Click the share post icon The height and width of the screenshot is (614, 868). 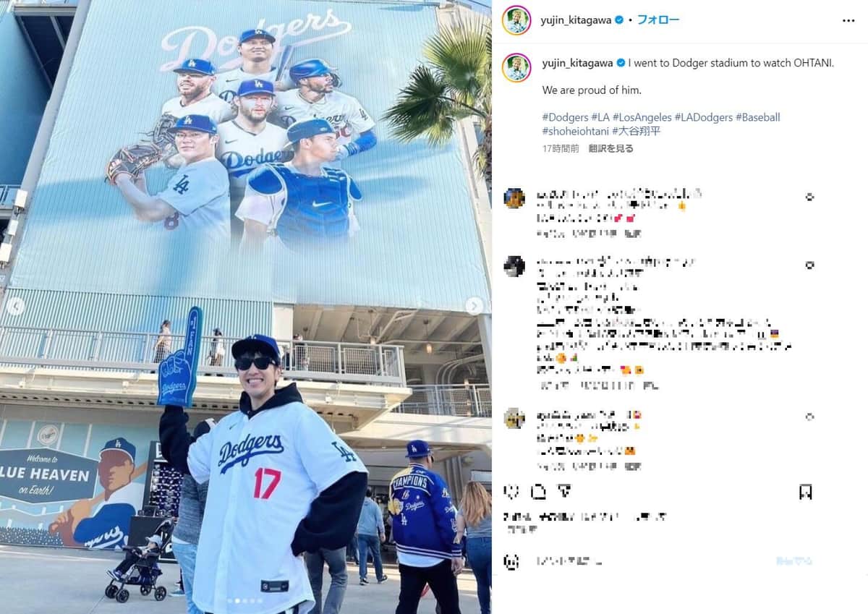(564, 492)
